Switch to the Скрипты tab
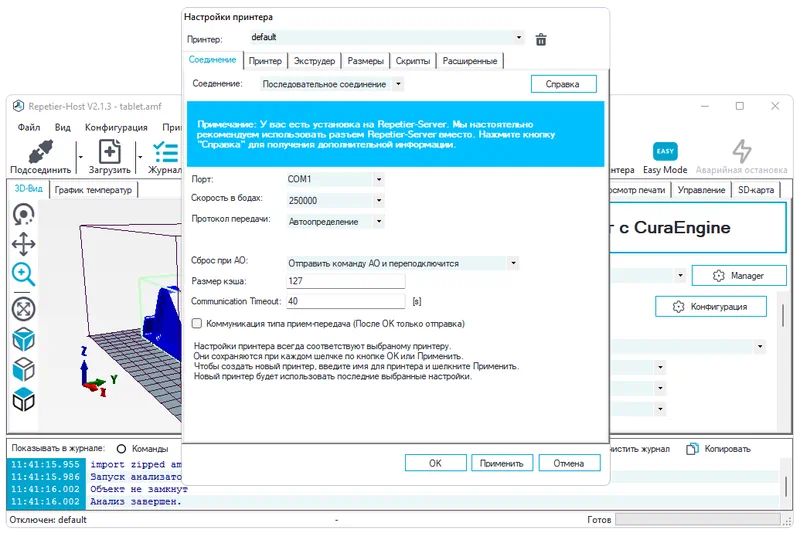Viewport: 800px width, 533px height. click(413, 61)
